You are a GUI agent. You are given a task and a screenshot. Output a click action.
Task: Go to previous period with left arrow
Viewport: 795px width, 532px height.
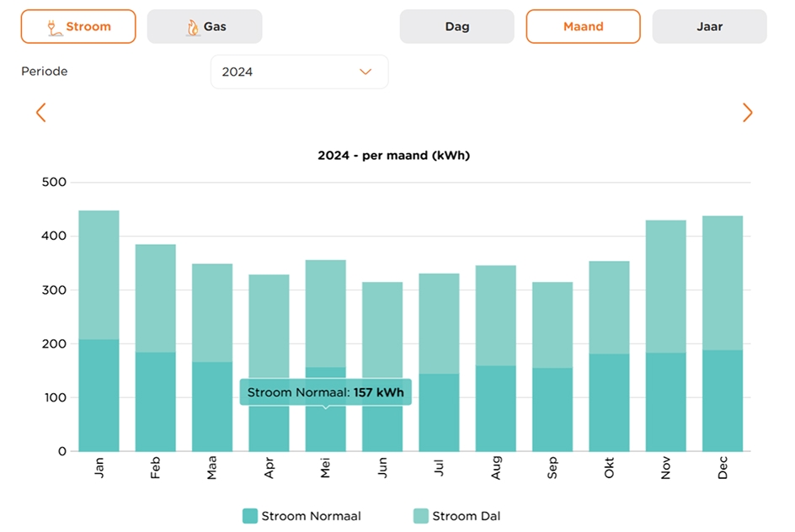click(40, 113)
